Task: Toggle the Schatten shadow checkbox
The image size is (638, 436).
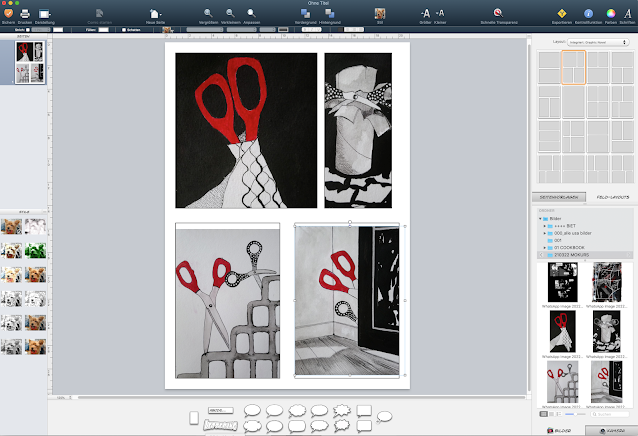Action: [124, 30]
